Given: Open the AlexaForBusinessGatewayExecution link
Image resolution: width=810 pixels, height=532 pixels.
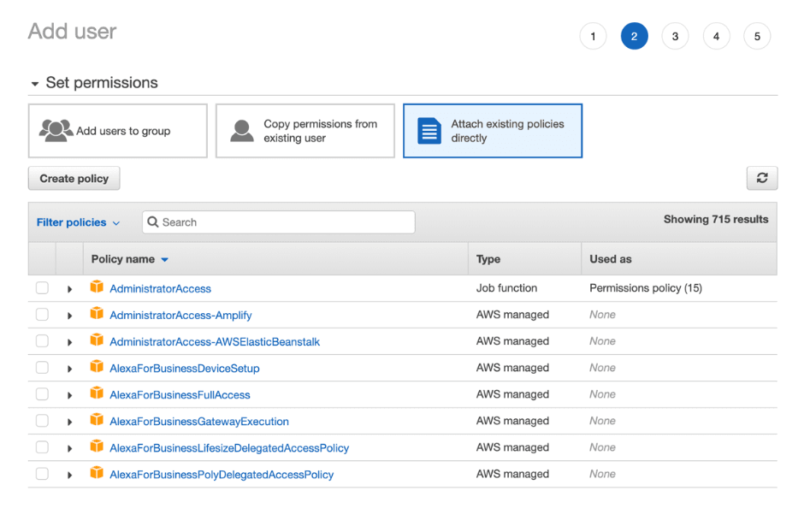Looking at the screenshot, I should click(199, 422).
